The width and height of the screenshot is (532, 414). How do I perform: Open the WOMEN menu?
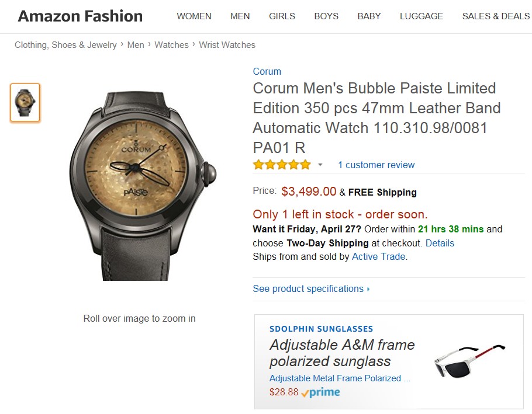(x=194, y=16)
